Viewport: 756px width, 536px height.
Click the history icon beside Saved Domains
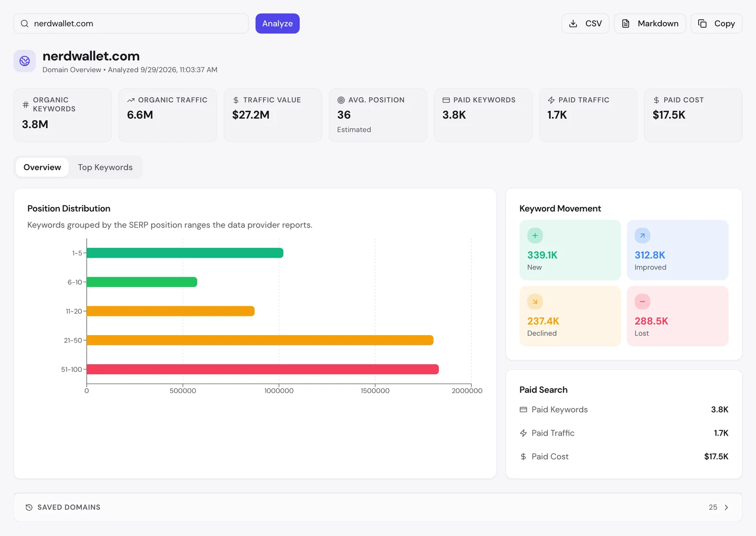pos(29,507)
